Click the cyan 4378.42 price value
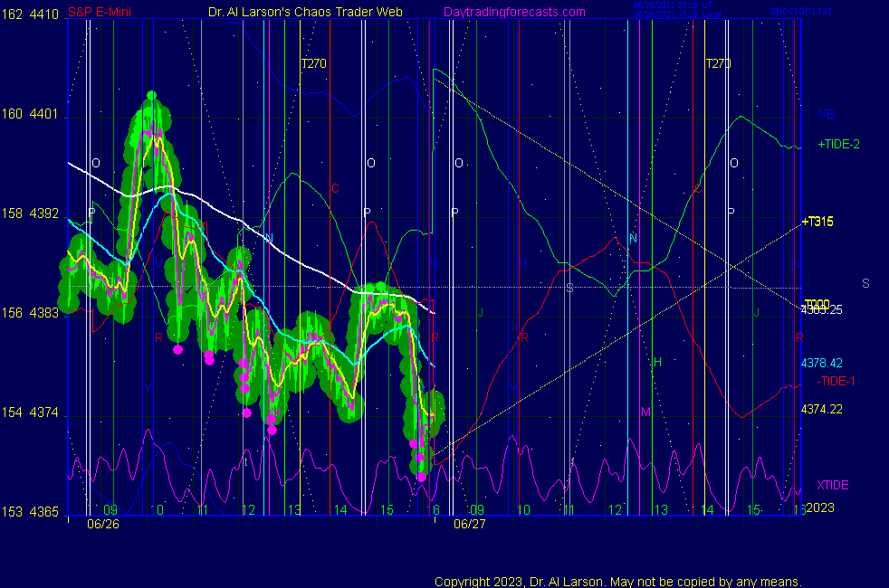 [822, 363]
